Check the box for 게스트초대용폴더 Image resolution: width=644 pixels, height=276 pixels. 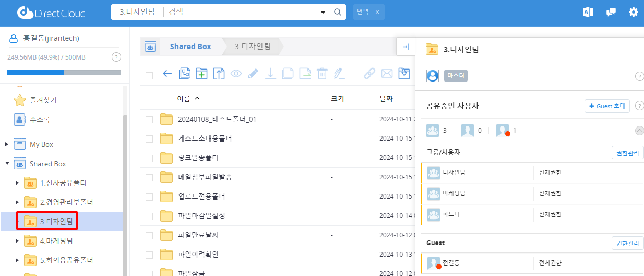pyautogui.click(x=149, y=139)
